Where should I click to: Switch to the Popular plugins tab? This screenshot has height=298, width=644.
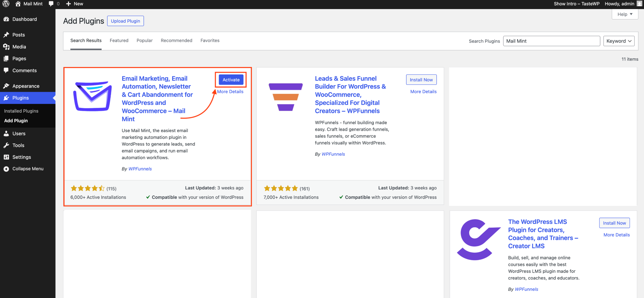click(145, 41)
